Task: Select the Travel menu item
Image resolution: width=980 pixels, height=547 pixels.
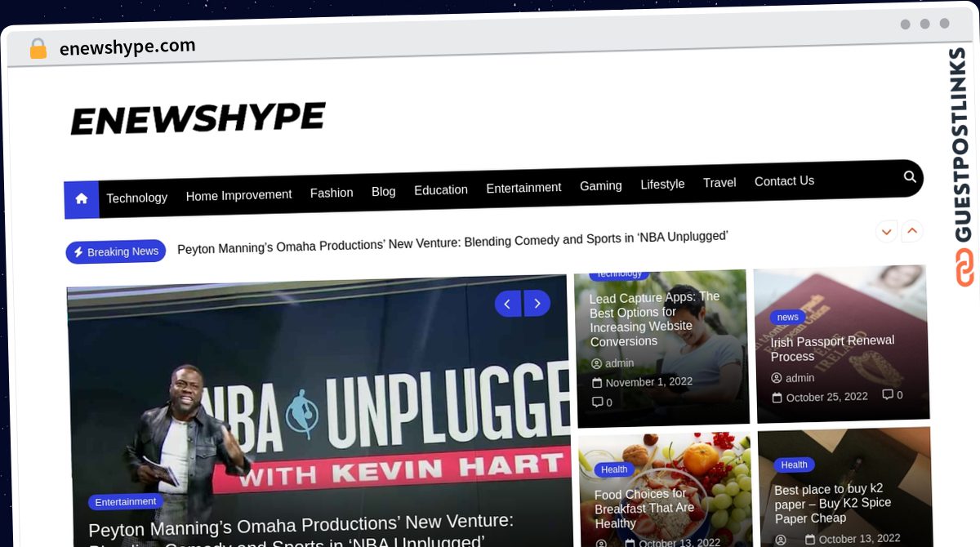Action: click(719, 183)
